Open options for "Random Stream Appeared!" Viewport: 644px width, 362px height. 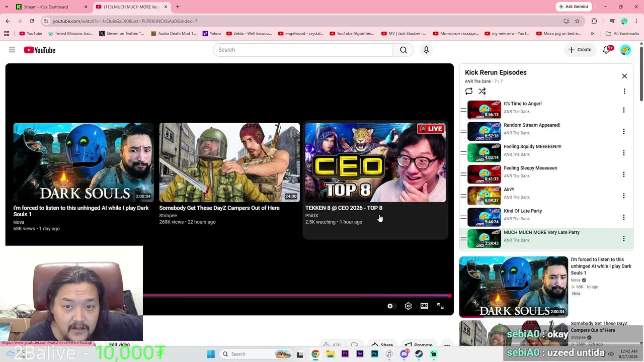[624, 131]
